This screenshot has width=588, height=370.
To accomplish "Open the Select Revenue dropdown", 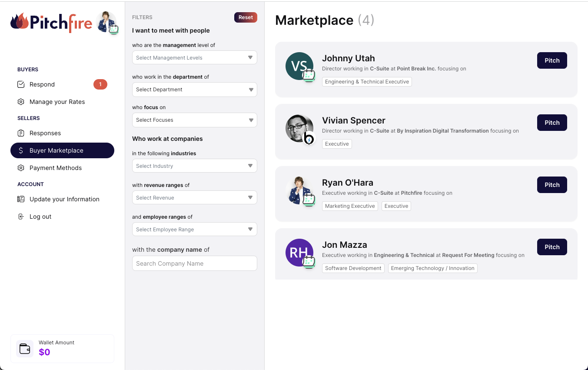I will tap(194, 197).
